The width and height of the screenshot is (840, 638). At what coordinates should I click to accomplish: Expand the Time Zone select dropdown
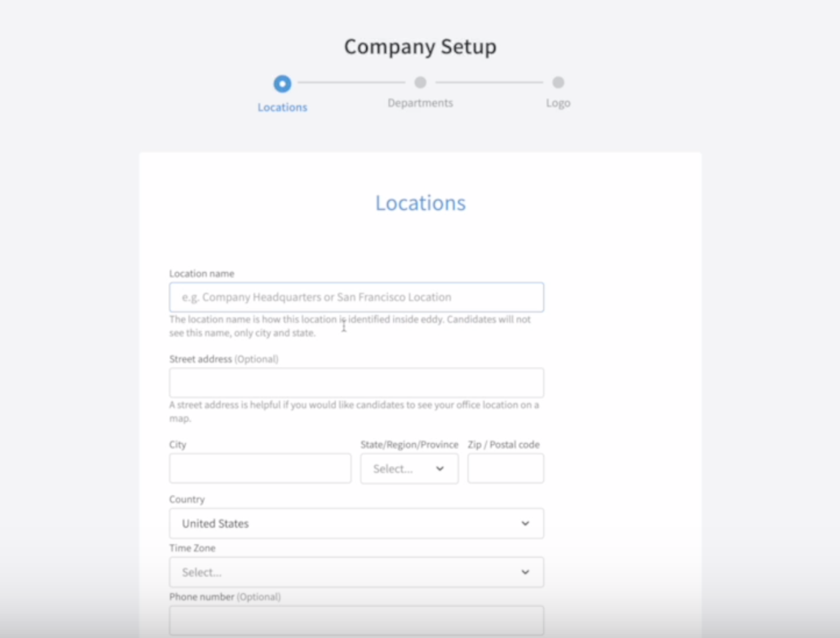point(356,572)
